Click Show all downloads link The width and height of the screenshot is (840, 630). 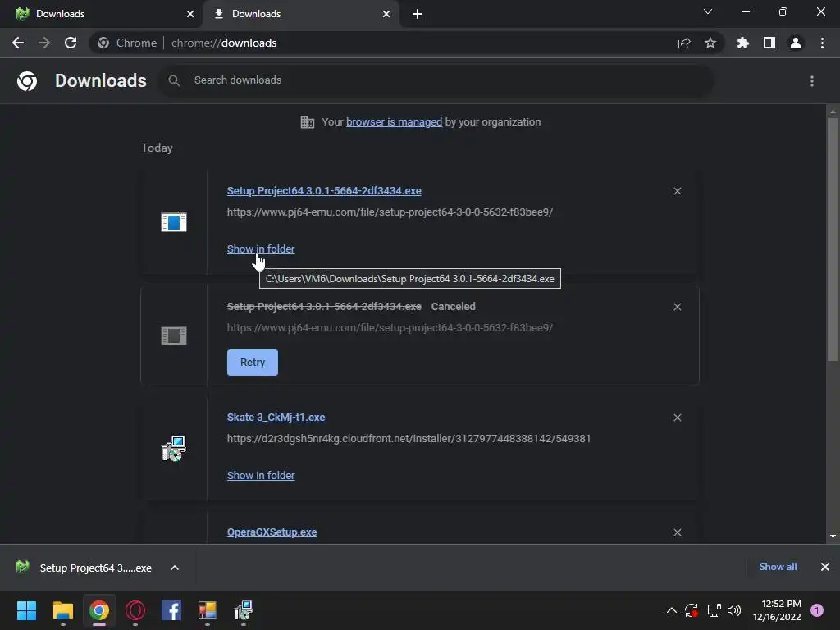pos(778,567)
